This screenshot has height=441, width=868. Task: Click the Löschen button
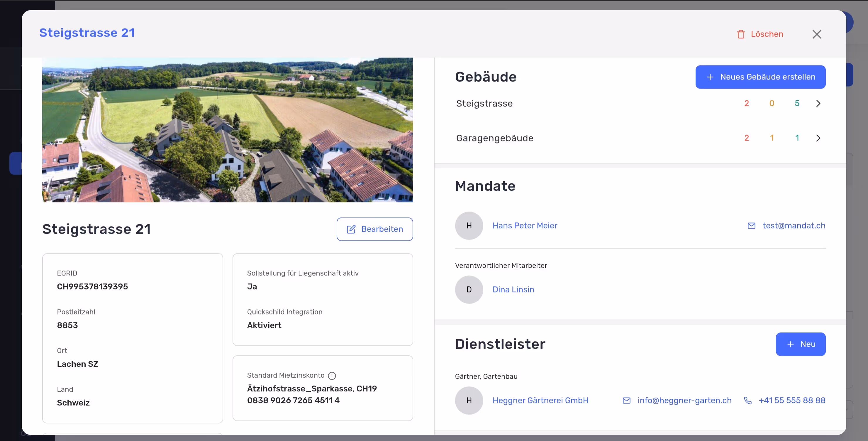pos(760,34)
